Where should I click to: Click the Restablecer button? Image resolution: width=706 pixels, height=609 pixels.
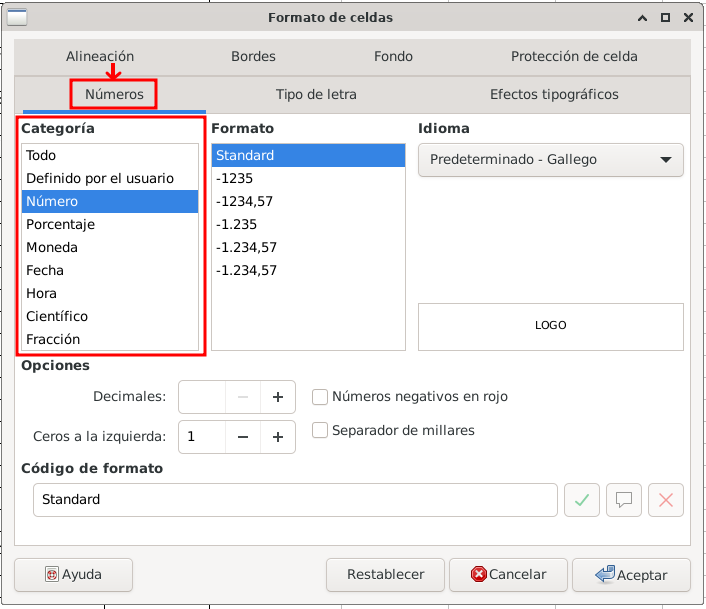pyautogui.click(x=385, y=575)
